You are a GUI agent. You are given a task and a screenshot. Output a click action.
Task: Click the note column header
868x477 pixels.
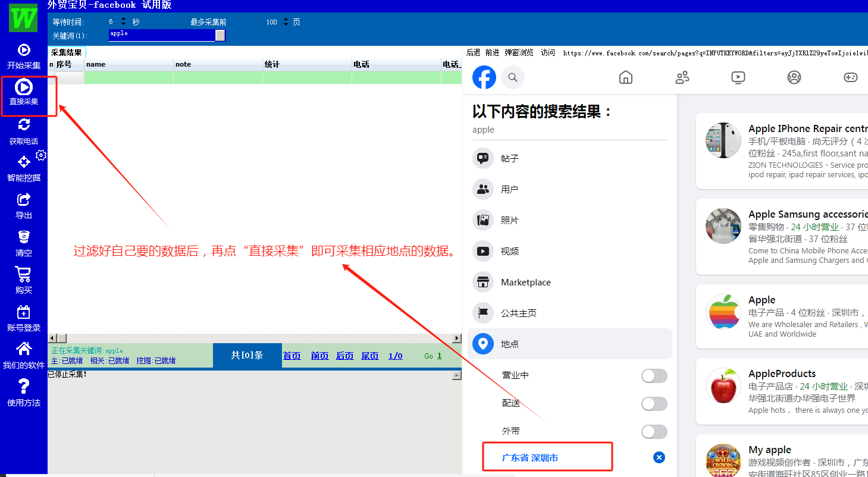point(218,64)
